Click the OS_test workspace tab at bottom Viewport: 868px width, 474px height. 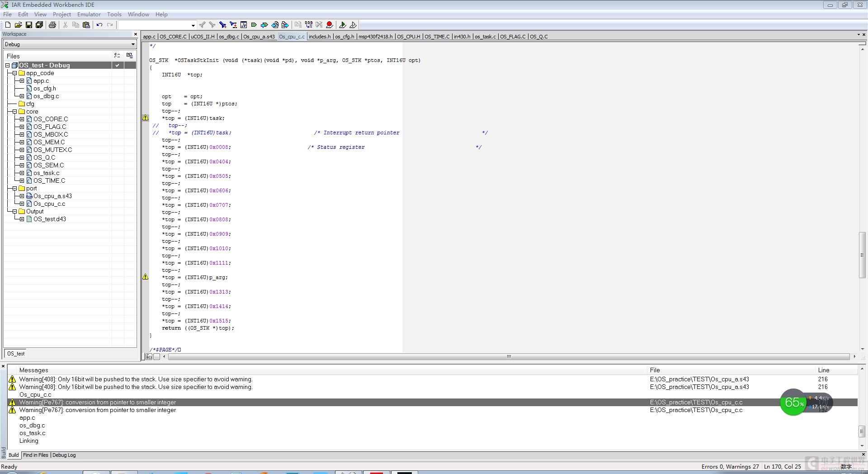[x=16, y=354]
